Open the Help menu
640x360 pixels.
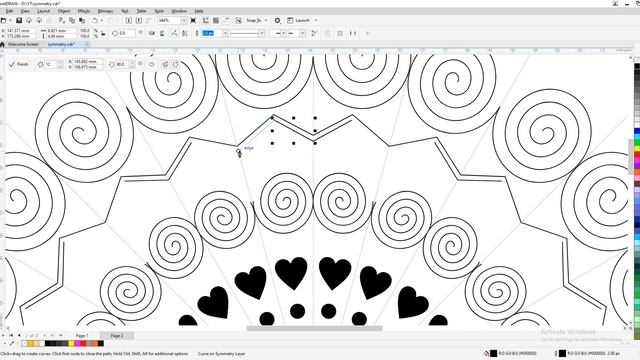(199, 11)
